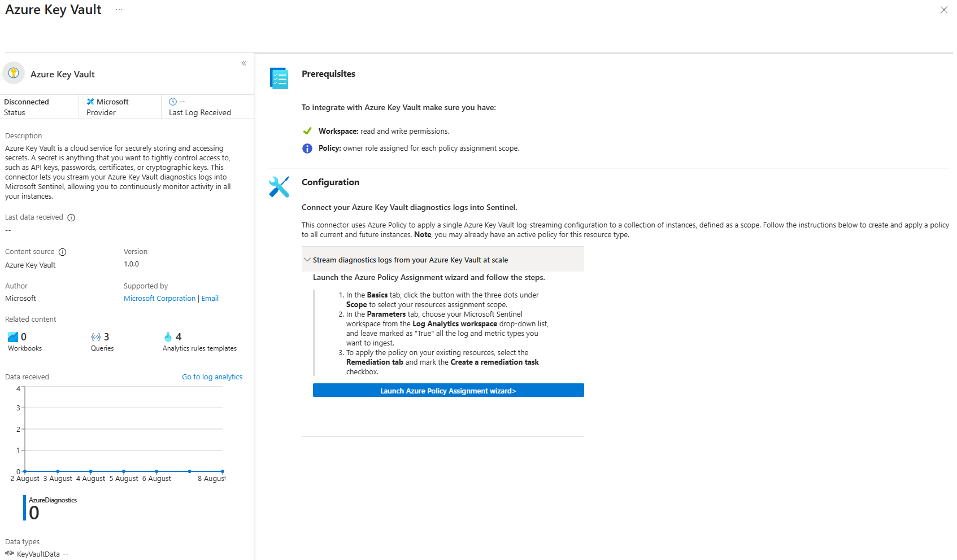
Task: Click the KeyVaultData data type icon
Action: [x=10, y=553]
